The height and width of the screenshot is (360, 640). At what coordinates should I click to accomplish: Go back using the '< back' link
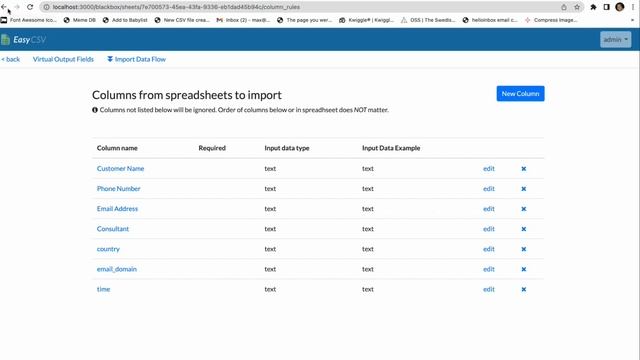pyautogui.click(x=11, y=59)
